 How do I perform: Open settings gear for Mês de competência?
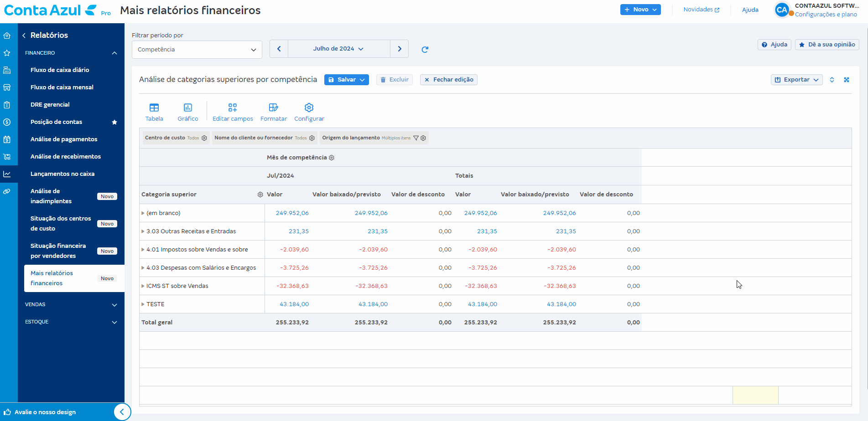[332, 158]
